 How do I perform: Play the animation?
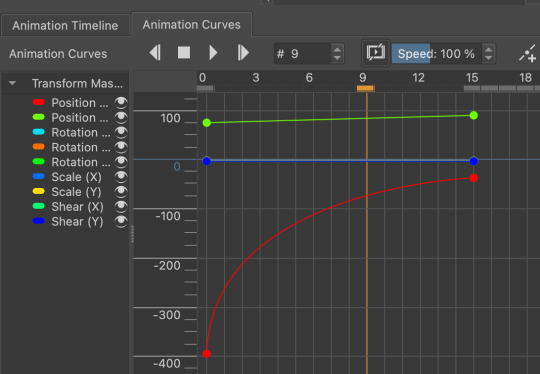pos(213,53)
